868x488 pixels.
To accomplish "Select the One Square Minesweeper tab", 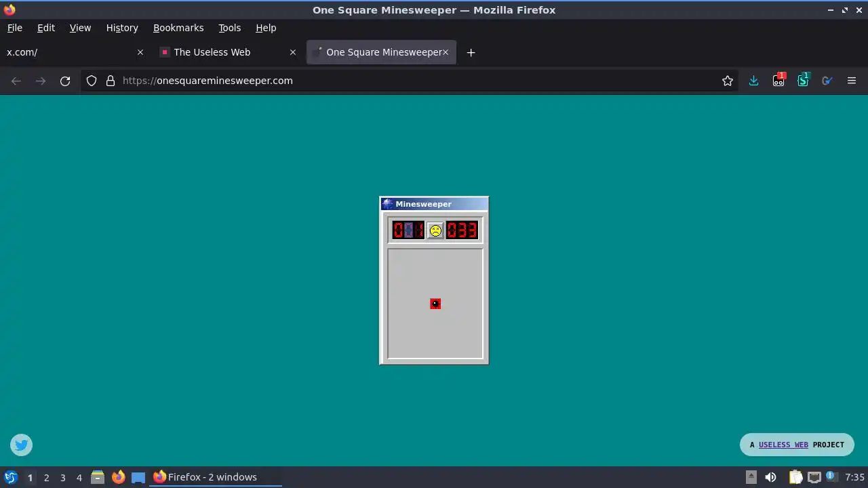I will (381, 52).
